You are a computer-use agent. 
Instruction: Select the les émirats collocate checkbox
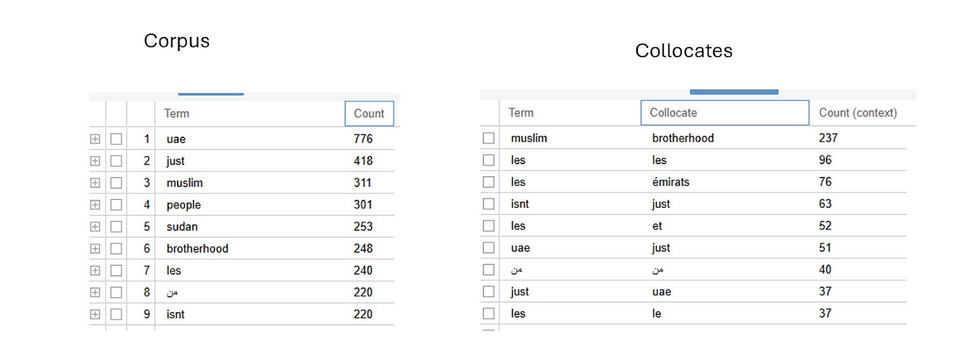point(489,182)
